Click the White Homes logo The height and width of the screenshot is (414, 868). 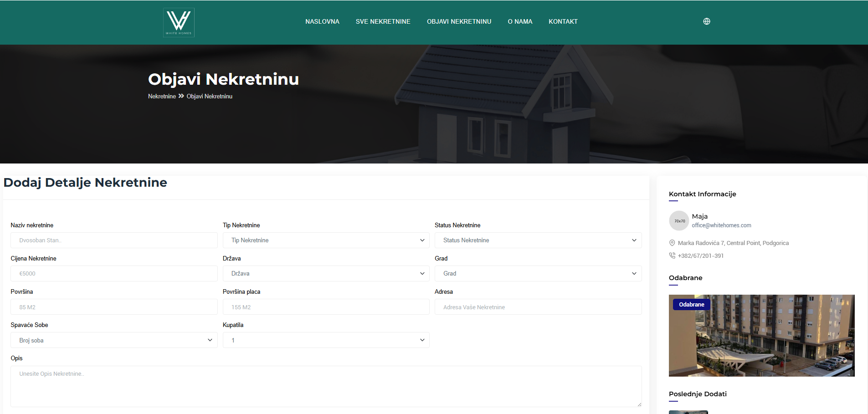click(179, 22)
